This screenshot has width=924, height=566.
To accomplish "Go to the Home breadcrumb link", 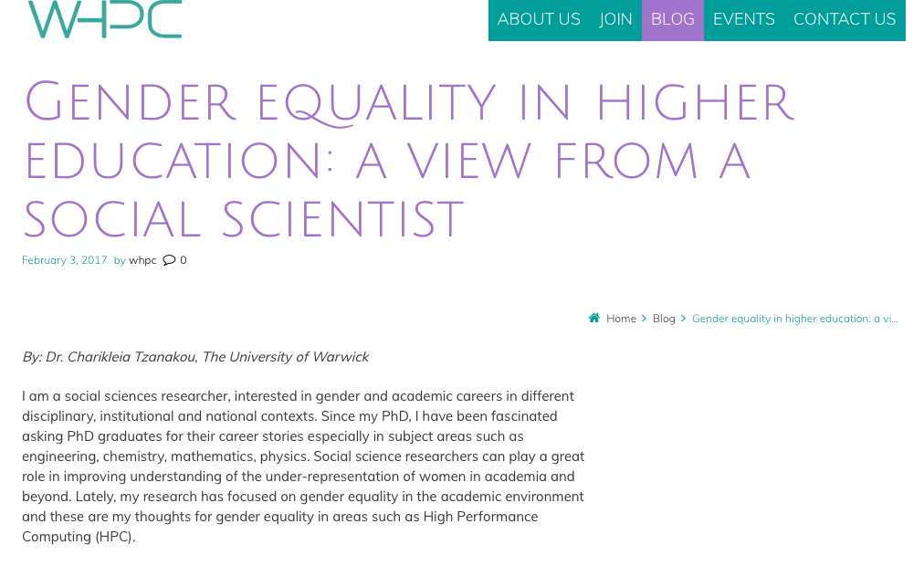I will [x=621, y=318].
